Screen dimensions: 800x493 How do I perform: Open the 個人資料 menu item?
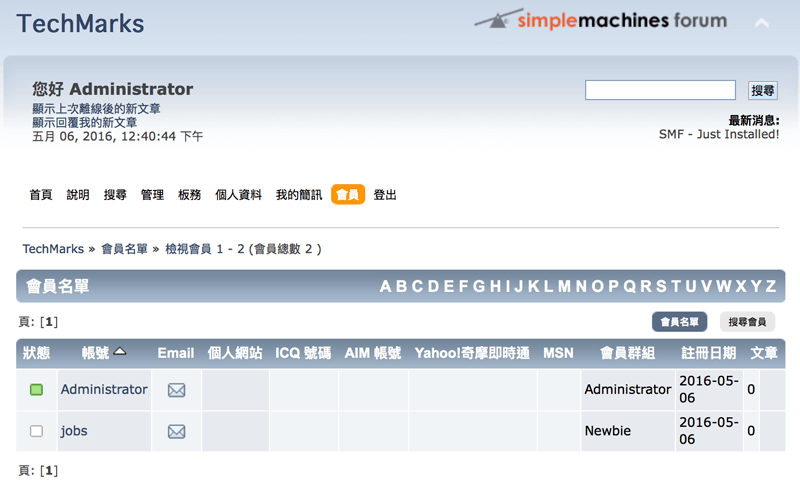tap(238, 195)
